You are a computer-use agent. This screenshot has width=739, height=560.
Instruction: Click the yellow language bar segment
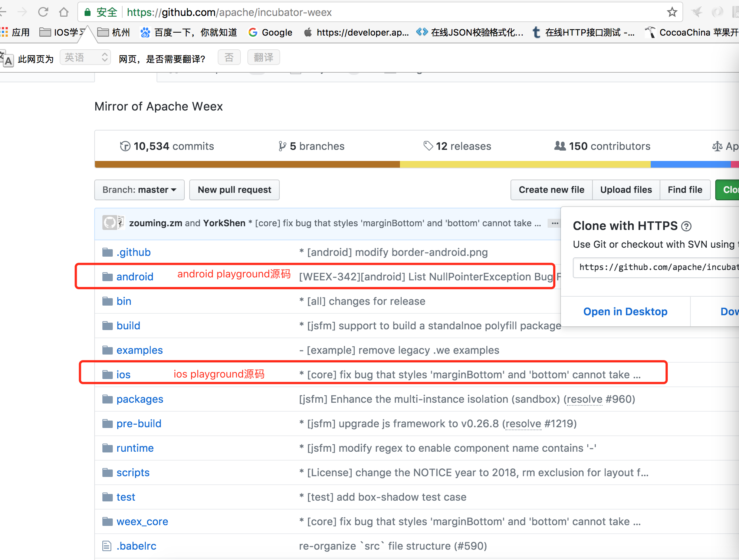(525, 164)
